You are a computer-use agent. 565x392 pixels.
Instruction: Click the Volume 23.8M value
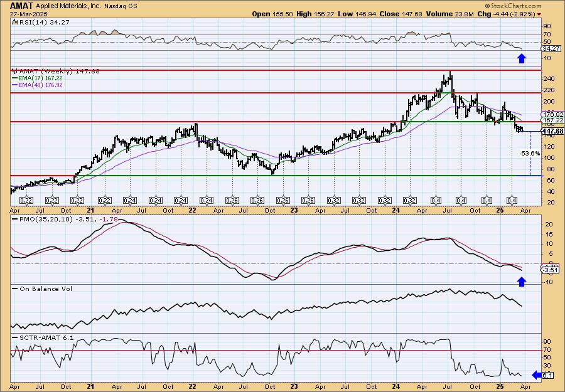(449, 14)
